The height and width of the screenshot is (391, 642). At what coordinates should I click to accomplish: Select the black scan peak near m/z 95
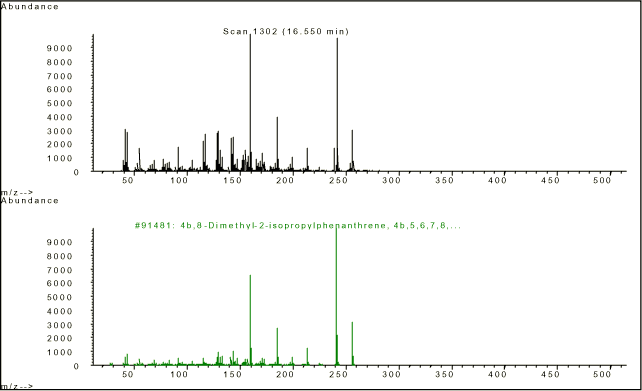tap(178, 159)
